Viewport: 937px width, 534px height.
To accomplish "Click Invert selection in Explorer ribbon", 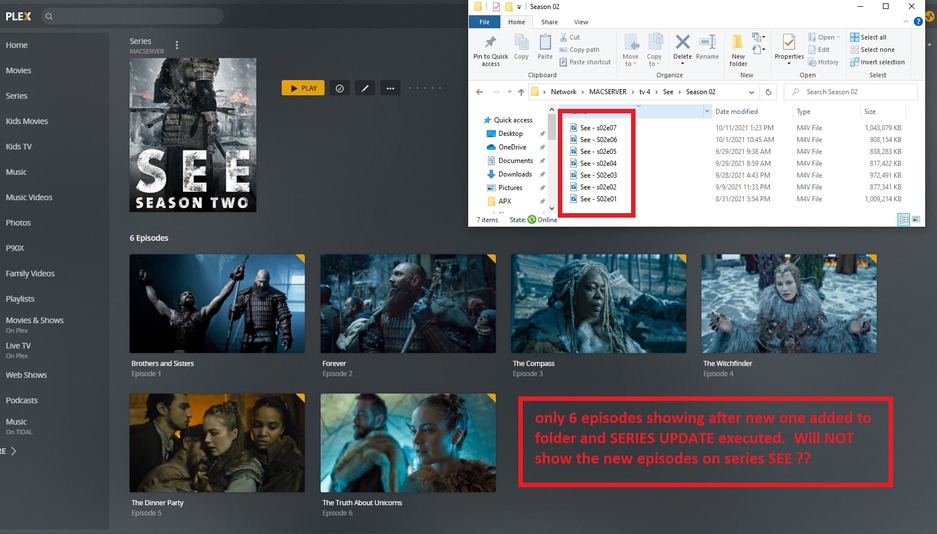I will tap(878, 62).
